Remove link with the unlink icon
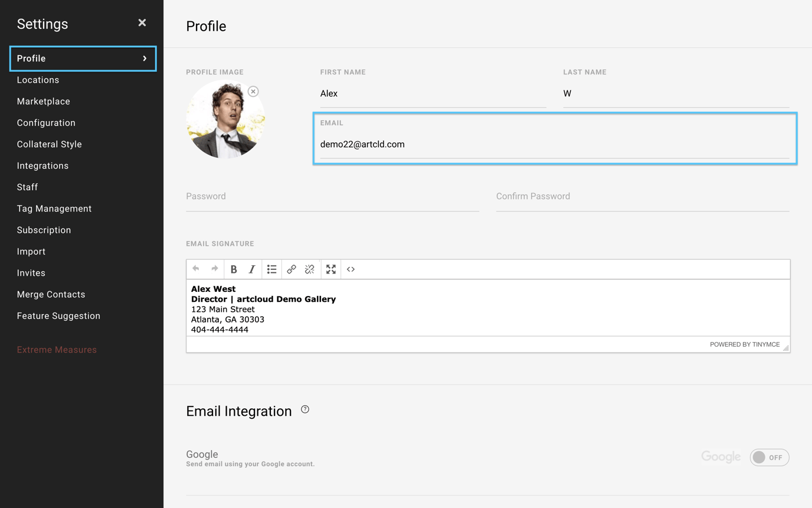Viewport: 812px width, 508px height. (310, 269)
